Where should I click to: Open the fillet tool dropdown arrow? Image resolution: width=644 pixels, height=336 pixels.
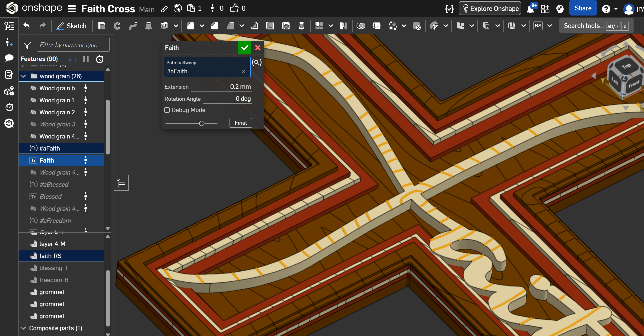point(202,26)
